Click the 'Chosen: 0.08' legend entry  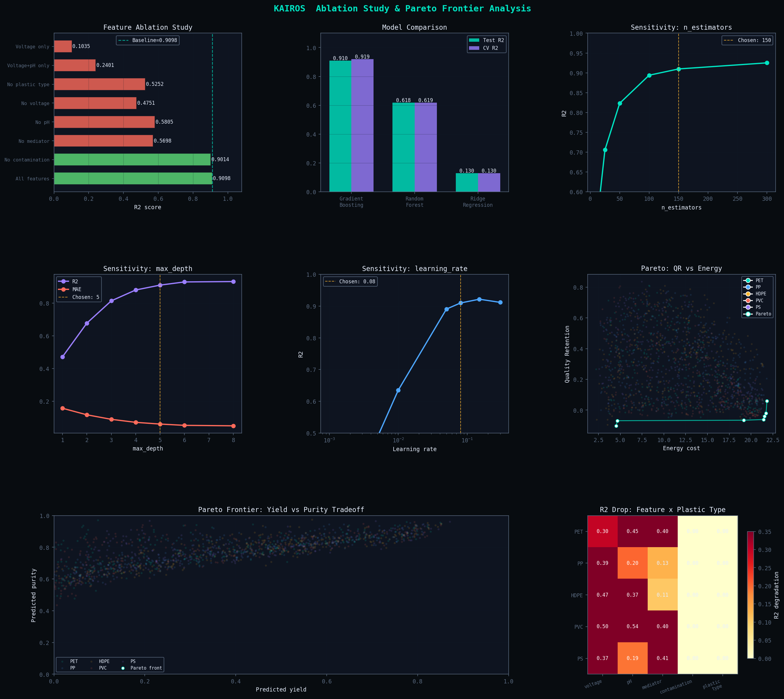coord(350,282)
